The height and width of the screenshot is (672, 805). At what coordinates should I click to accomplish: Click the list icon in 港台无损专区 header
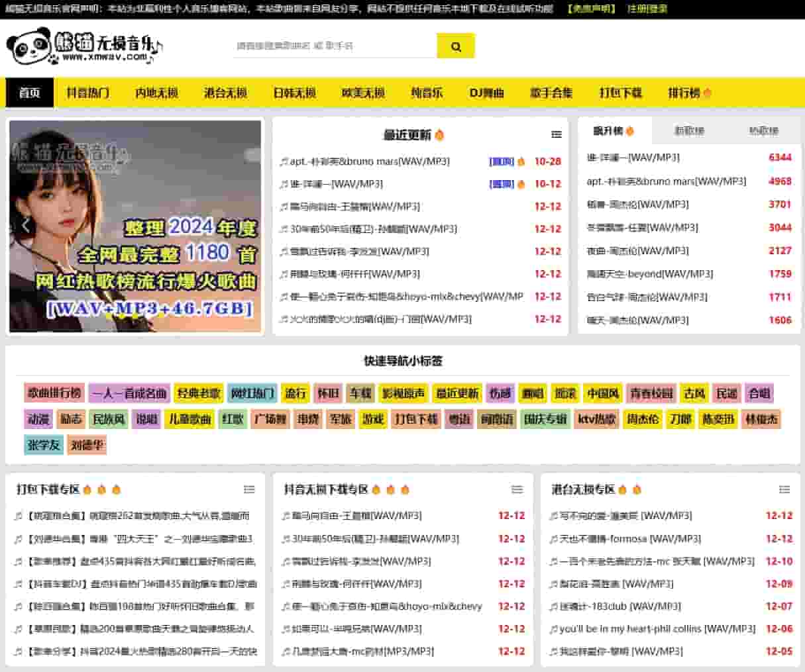click(x=784, y=490)
